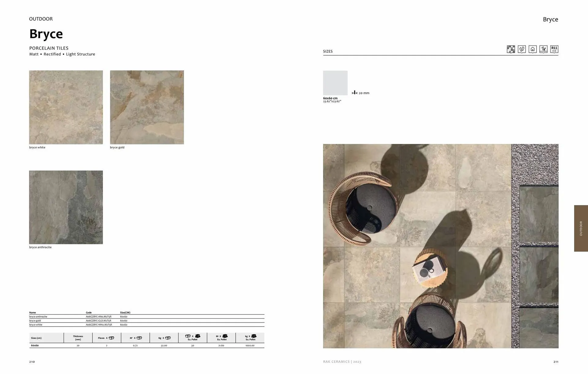Select the bryce white tile thumbnail
This screenshot has height=374, width=588.
pos(66,107)
